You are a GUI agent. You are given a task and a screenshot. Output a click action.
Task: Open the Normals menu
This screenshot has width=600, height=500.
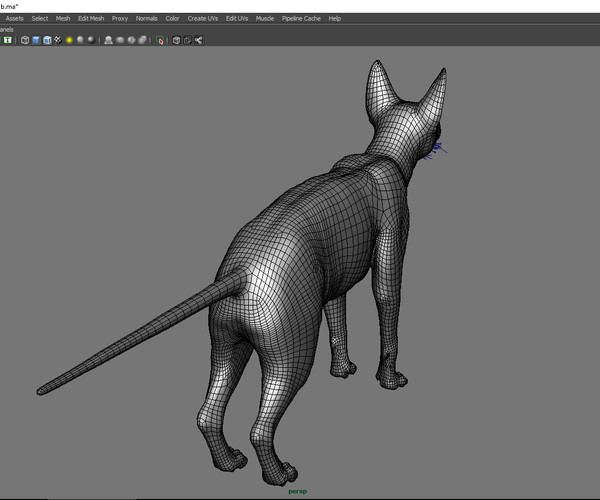click(147, 18)
